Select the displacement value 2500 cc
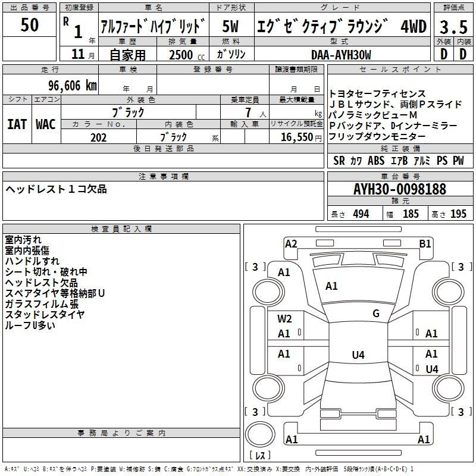This screenshot has width=476, height=476. click(187, 55)
